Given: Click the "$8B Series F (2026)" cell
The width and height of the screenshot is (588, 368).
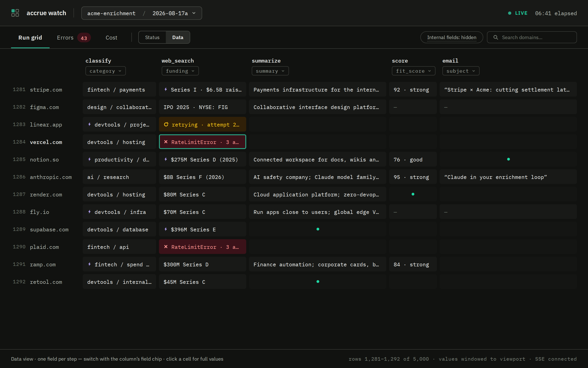Looking at the screenshot, I should [x=202, y=177].
